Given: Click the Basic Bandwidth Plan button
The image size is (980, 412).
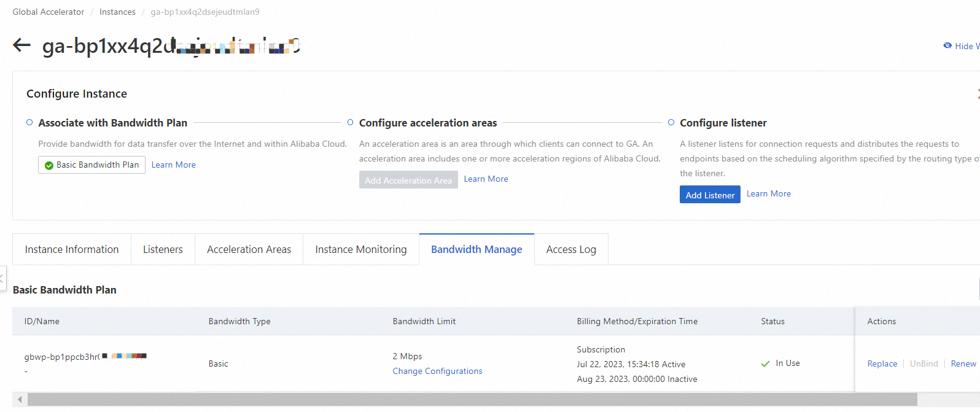Looking at the screenshot, I should [91, 165].
